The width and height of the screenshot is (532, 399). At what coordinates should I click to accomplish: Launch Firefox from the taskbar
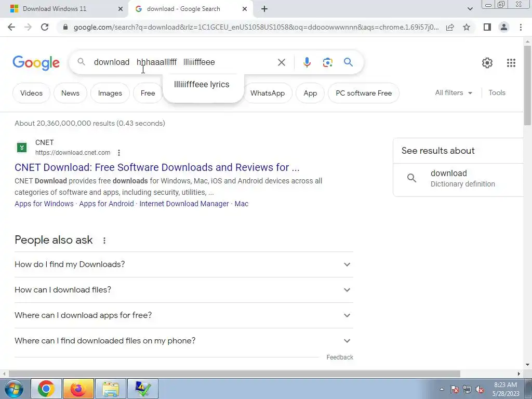78,389
